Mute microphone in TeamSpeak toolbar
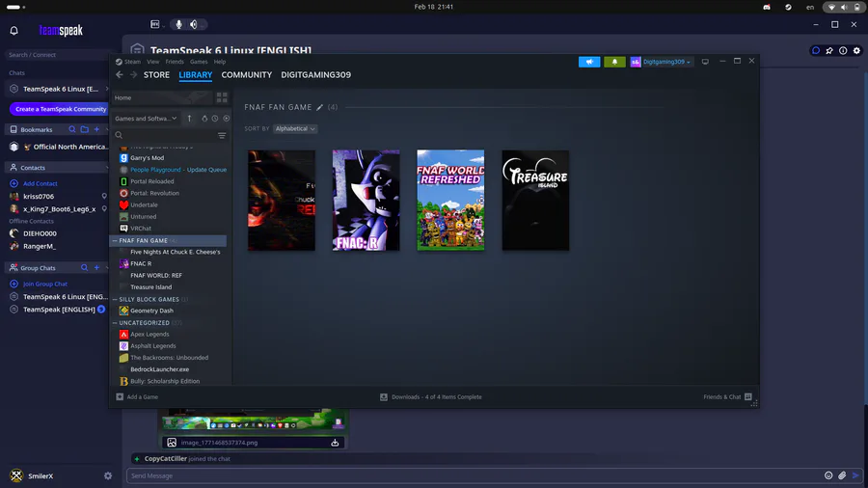Viewport: 868px width, 488px height. tap(178, 24)
